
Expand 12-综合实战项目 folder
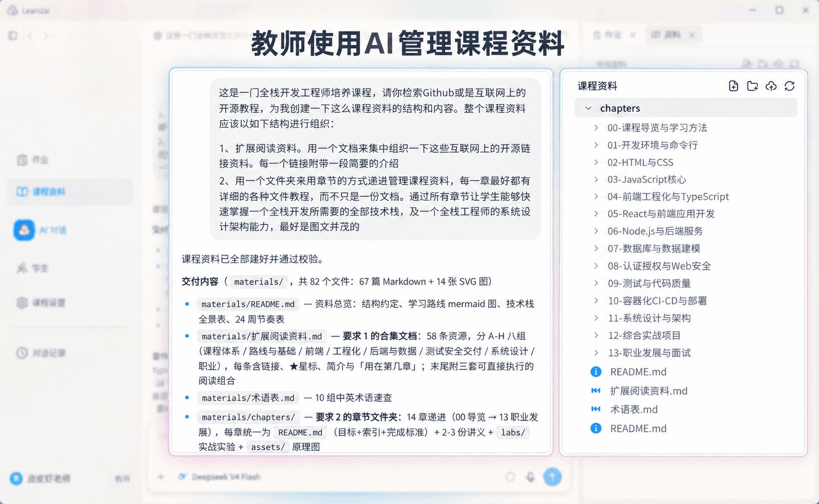coord(596,335)
